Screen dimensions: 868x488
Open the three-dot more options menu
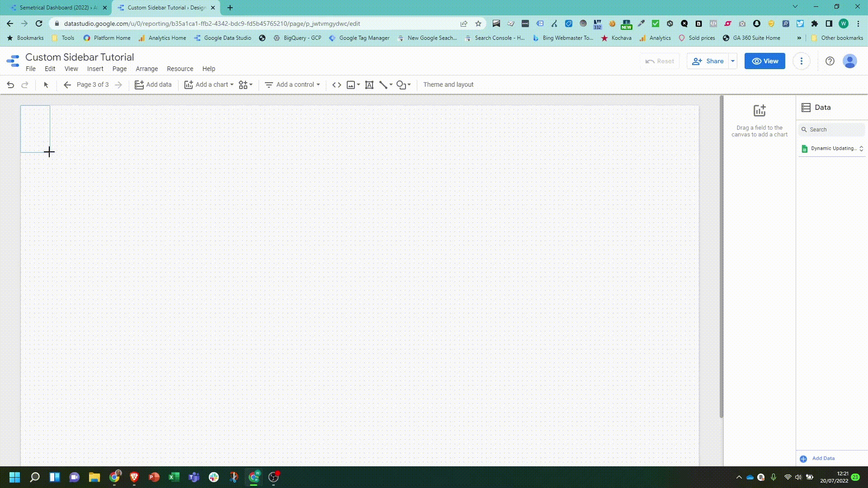[x=802, y=61]
